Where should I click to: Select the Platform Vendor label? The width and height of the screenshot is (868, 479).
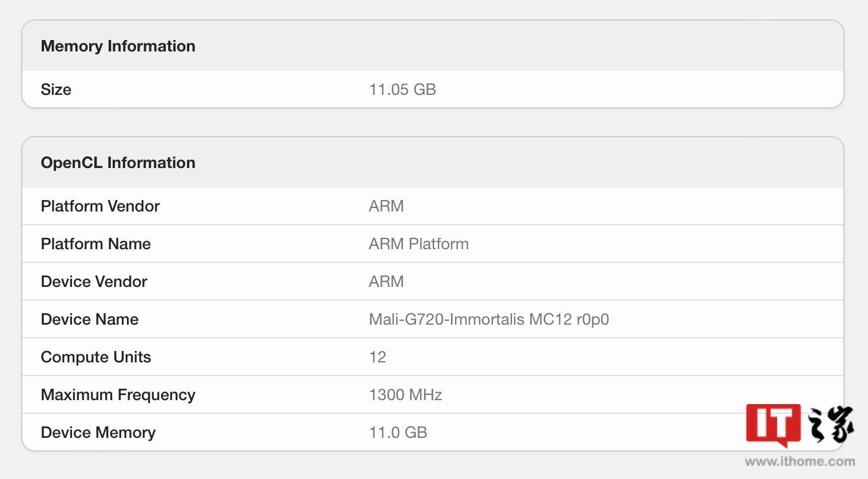click(100, 206)
